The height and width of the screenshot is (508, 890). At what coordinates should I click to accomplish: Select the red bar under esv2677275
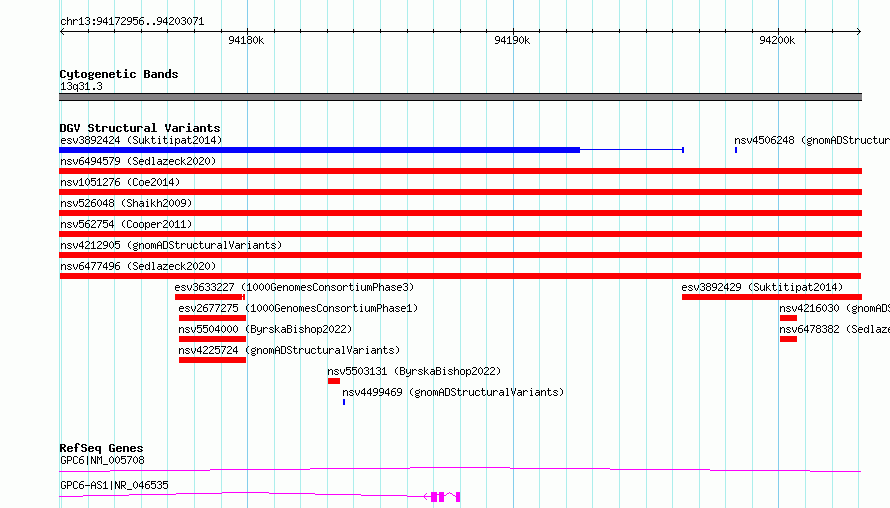click(212, 318)
